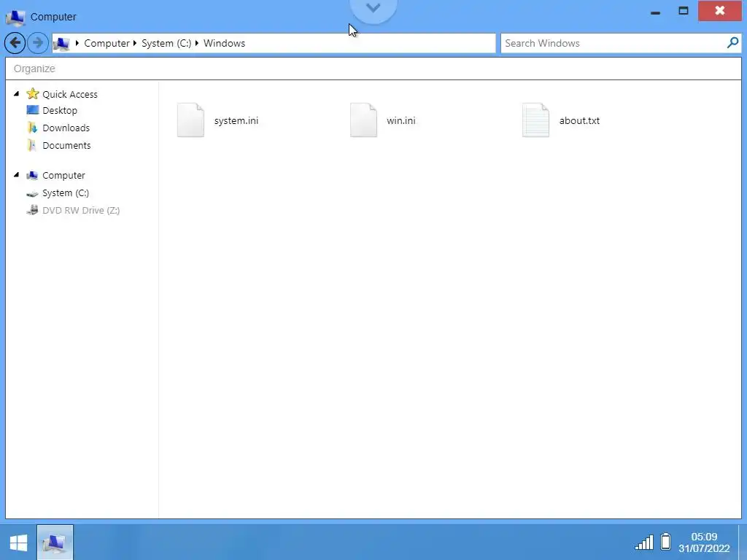This screenshot has height=560, width=747.
Task: Select the system.ini file name
Action: (236, 120)
